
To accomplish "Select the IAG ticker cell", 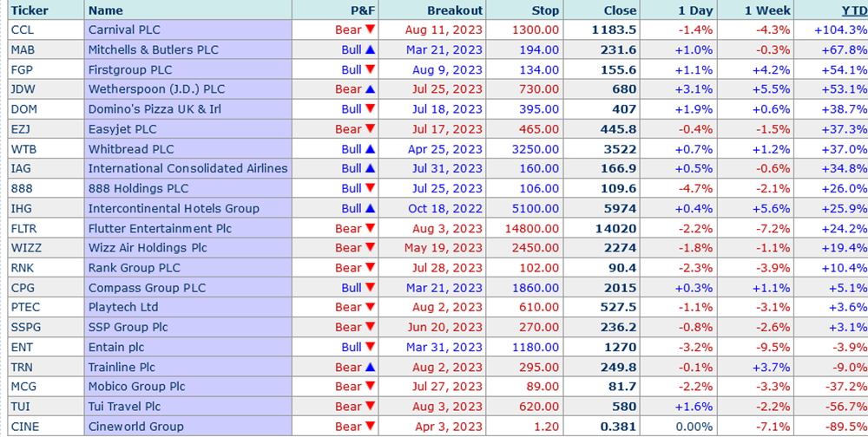I will pos(23,169).
